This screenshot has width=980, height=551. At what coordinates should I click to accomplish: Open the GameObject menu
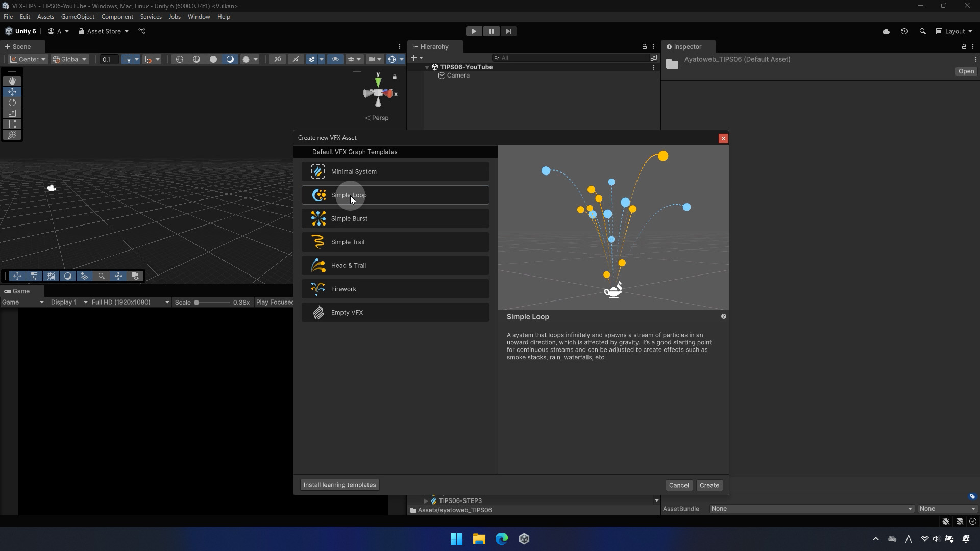[x=78, y=17]
